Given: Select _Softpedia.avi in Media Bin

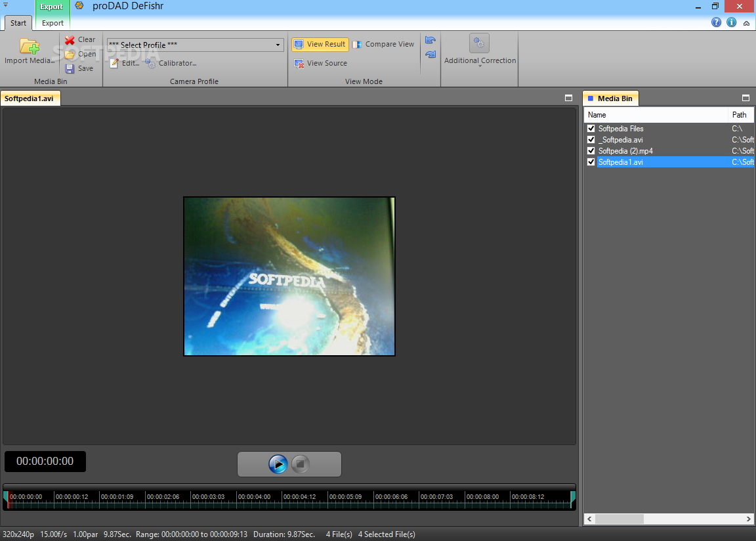Looking at the screenshot, I should point(621,140).
